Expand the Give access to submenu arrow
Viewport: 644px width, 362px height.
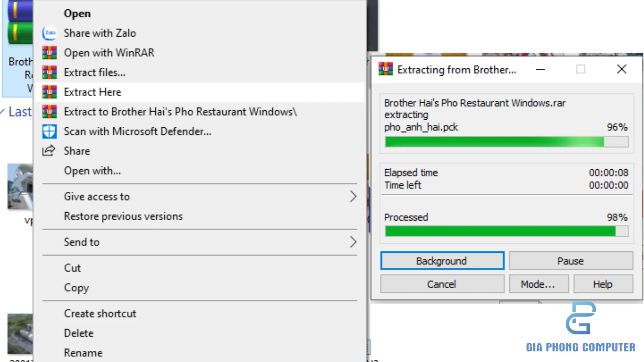point(353,196)
